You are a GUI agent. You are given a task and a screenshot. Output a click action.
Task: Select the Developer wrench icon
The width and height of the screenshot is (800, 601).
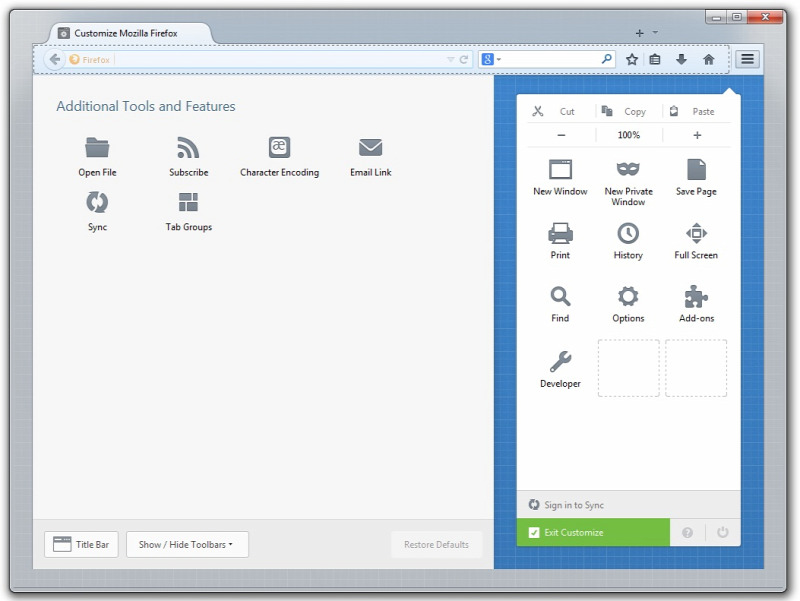click(560, 361)
